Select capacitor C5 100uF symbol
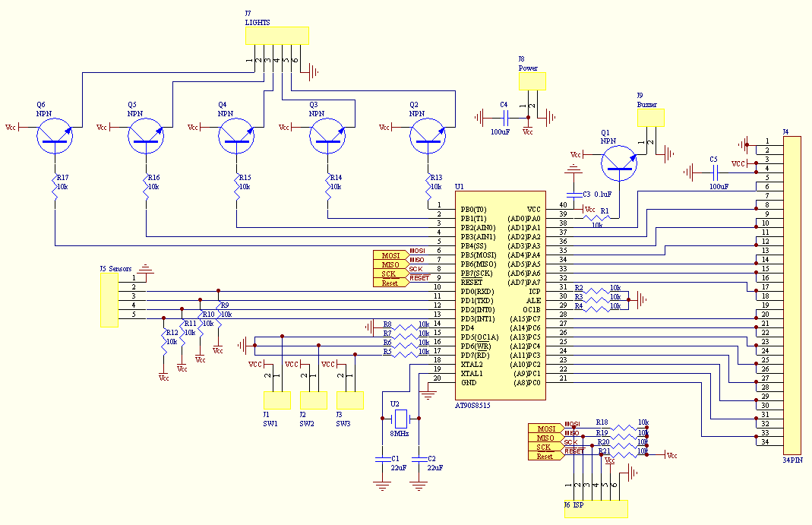The height and width of the screenshot is (525, 812). point(715,172)
